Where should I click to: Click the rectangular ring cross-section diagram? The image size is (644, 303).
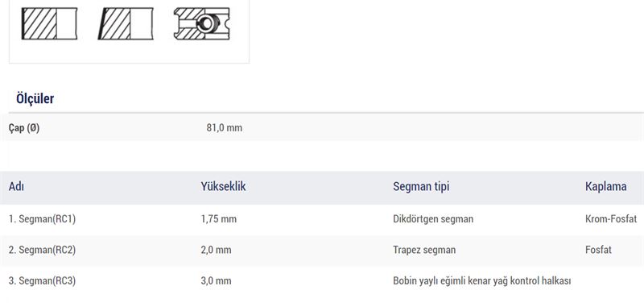pyautogui.click(x=49, y=24)
